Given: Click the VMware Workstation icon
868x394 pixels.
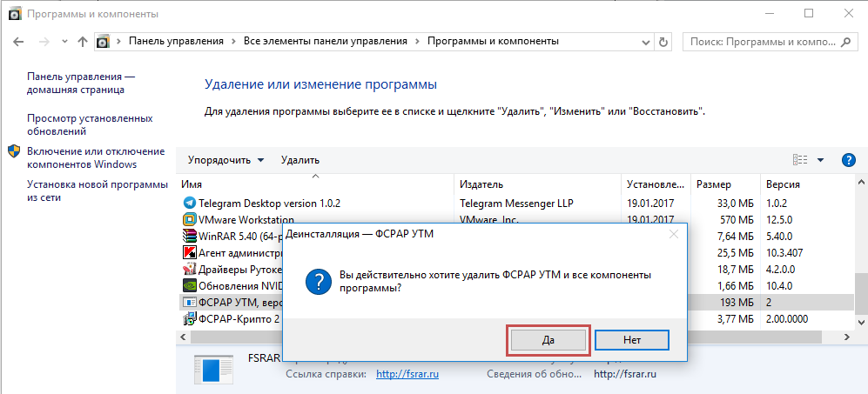Looking at the screenshot, I should tap(189, 220).
